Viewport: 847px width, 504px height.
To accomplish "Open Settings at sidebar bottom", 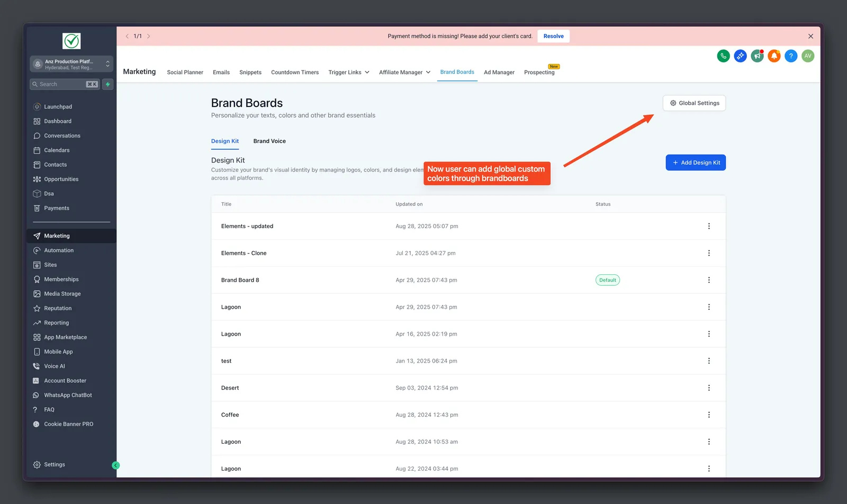I will click(x=55, y=464).
